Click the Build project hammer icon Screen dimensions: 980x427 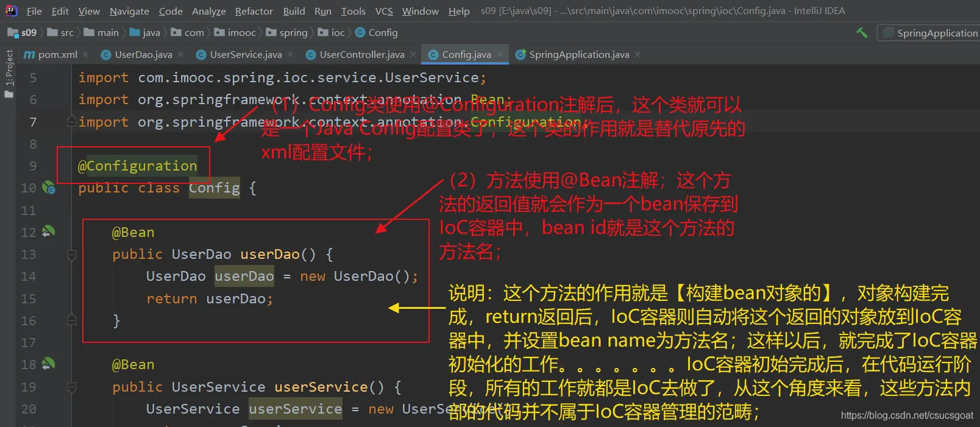point(862,33)
